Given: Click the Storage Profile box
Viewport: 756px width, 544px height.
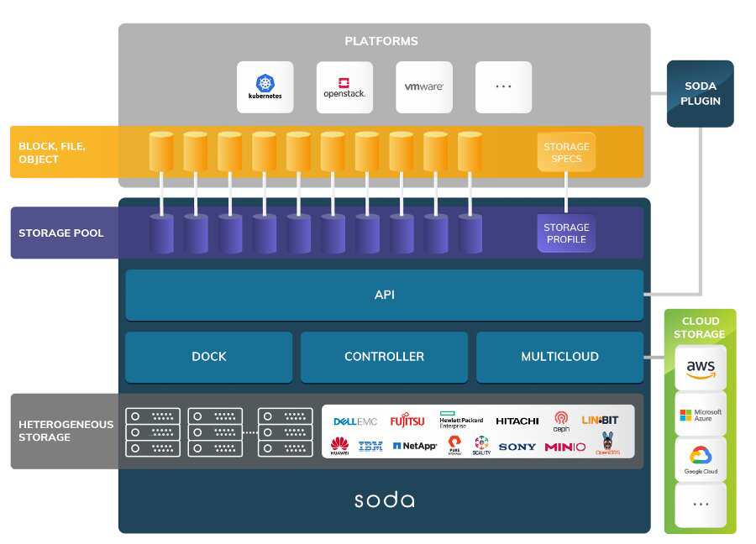Looking at the screenshot, I should pyautogui.click(x=565, y=233).
